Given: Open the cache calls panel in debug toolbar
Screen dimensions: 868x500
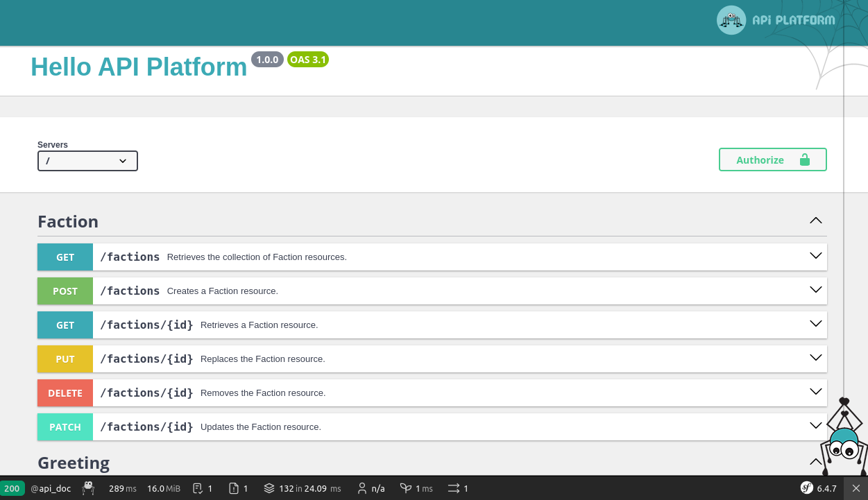Looking at the screenshot, I should coord(302,488).
